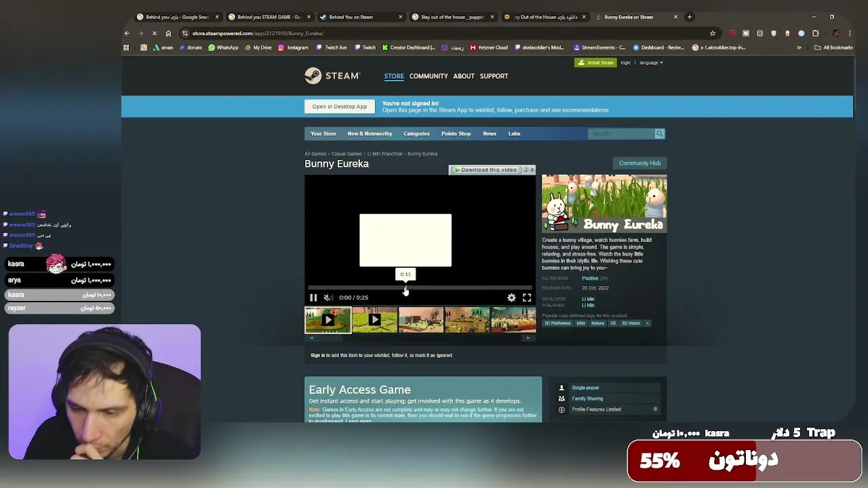Switch to Behind you Google Search tab
868x488 pixels.
(x=178, y=17)
